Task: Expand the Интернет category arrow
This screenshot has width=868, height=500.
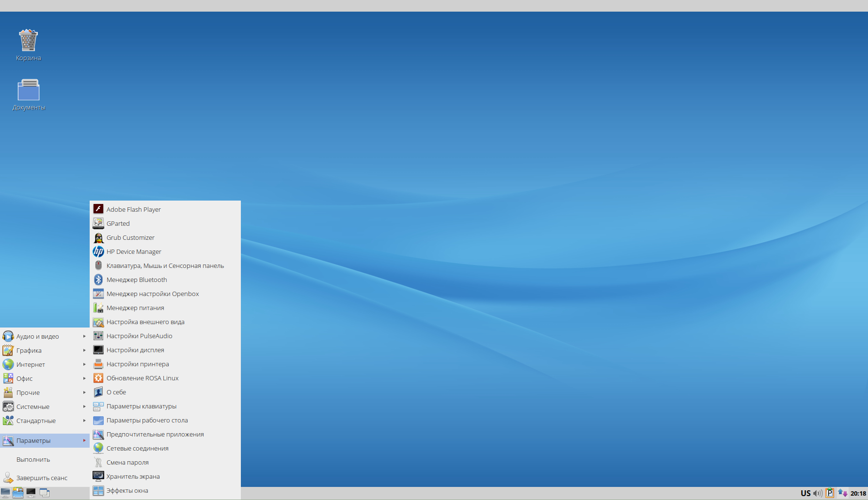Action: pyautogui.click(x=84, y=364)
